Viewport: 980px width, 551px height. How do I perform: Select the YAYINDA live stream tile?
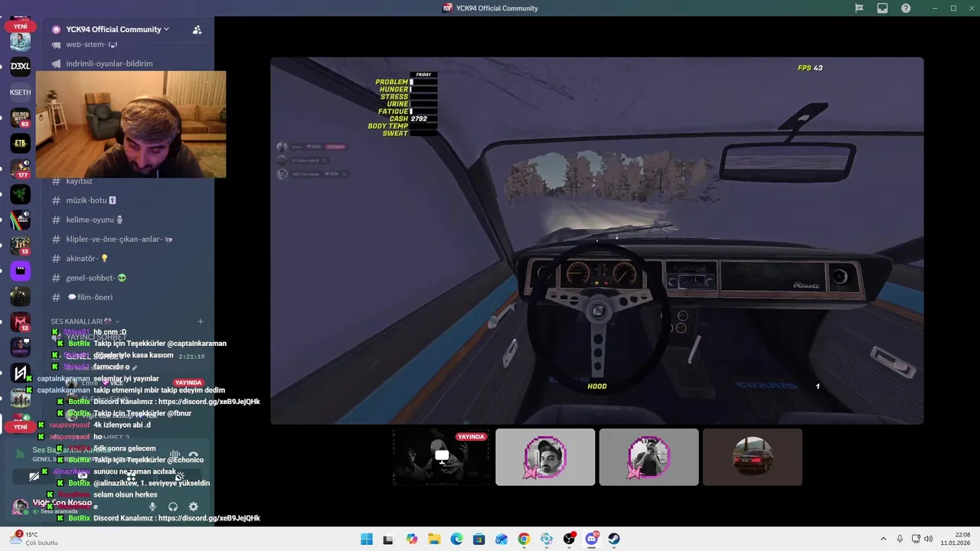pyautogui.click(x=442, y=457)
